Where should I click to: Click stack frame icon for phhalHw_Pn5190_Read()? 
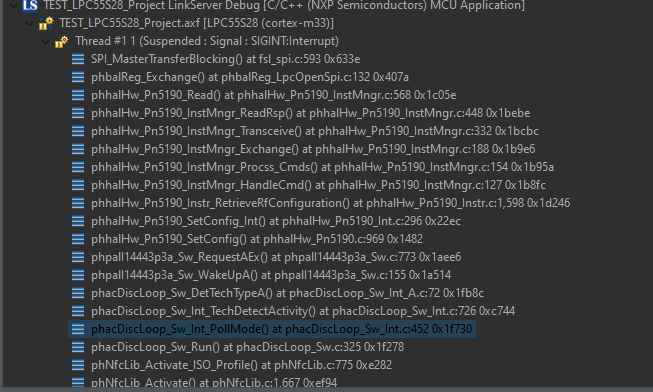tap(78, 95)
